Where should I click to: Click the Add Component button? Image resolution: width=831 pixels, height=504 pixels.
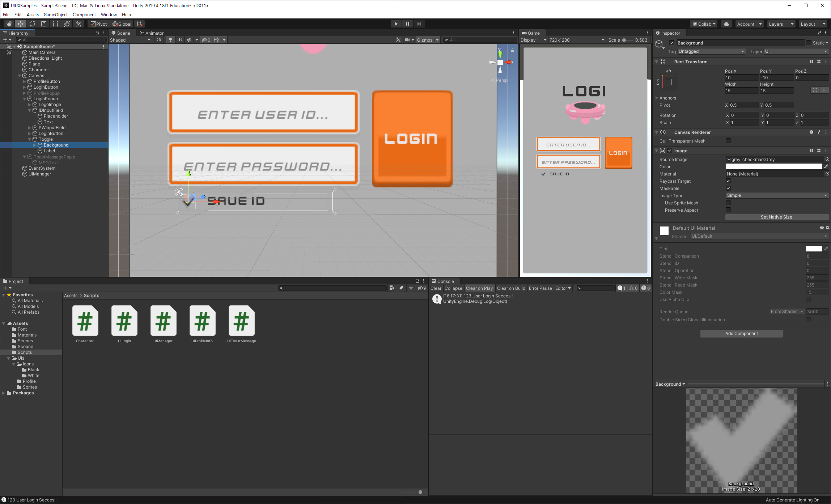click(741, 334)
